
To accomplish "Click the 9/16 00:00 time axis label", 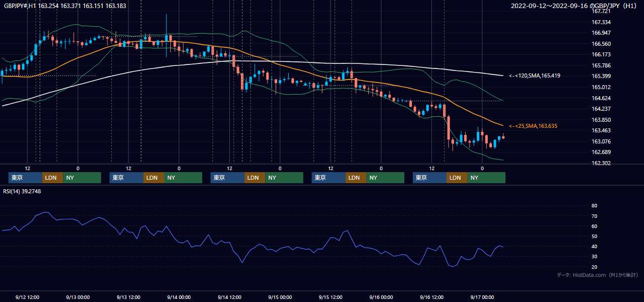I will point(381,297).
